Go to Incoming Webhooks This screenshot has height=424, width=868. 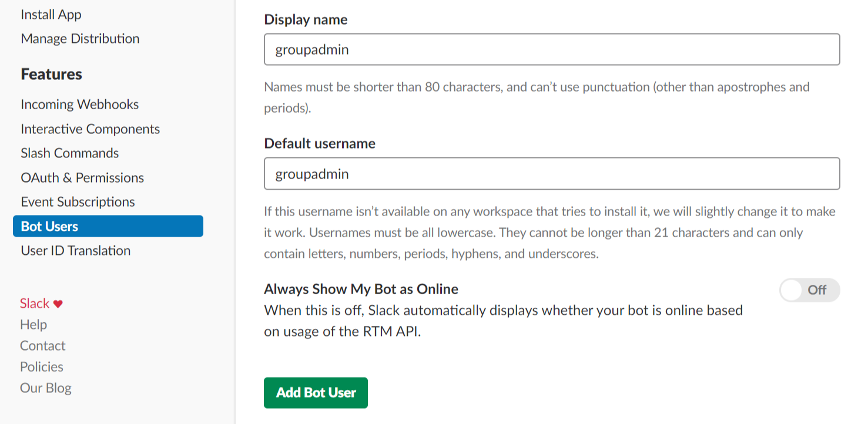(x=80, y=105)
